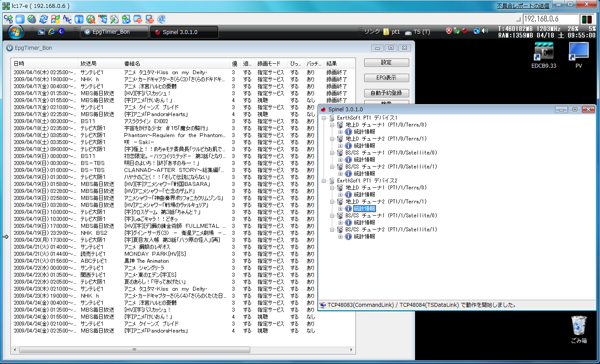Collapse 地上D チューナ2 (PT1/0/Terra/1) node
Image resolution: width=600 pixels, height=364 pixels.
[333, 139]
